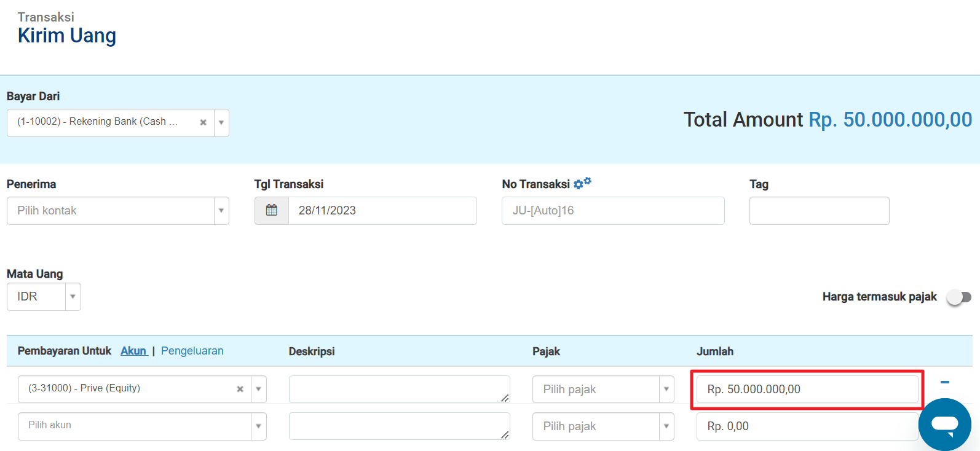Click Deskripsi field in second row

(x=400, y=426)
